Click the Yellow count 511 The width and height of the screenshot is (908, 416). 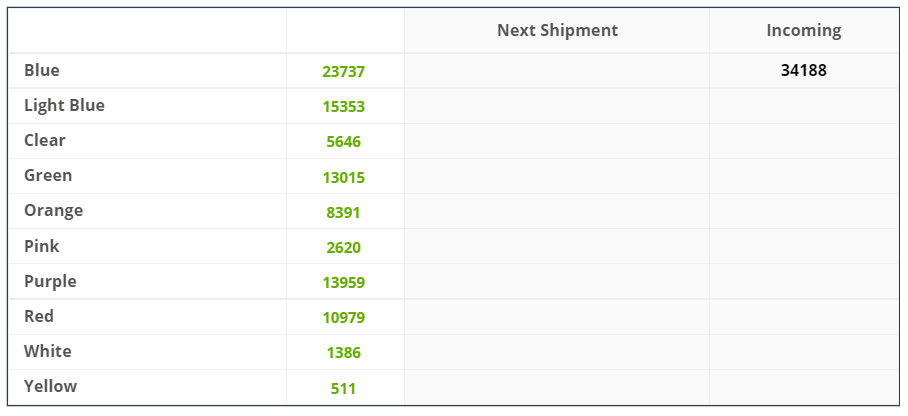pyautogui.click(x=343, y=388)
